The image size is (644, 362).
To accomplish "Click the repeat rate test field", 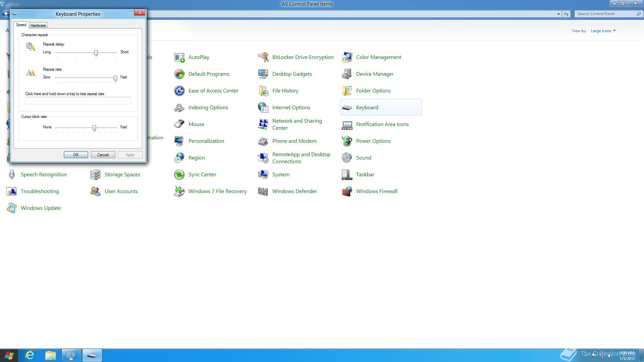I will tap(78, 101).
